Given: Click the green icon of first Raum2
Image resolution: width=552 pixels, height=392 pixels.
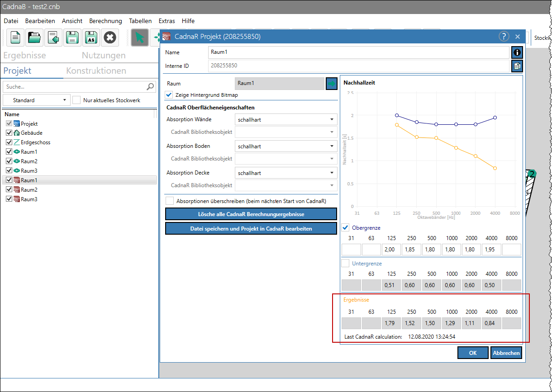Looking at the screenshot, I should [17, 161].
